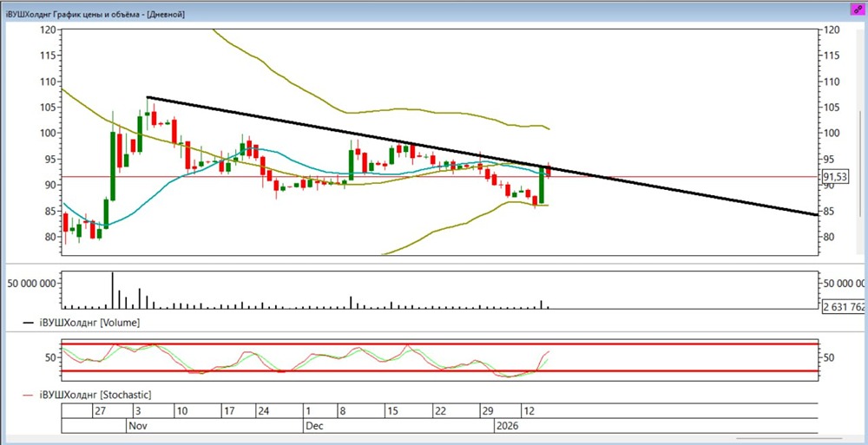The height and width of the screenshot is (445, 868).
Task: Click date label 8 on time axis
Action: coord(343,411)
